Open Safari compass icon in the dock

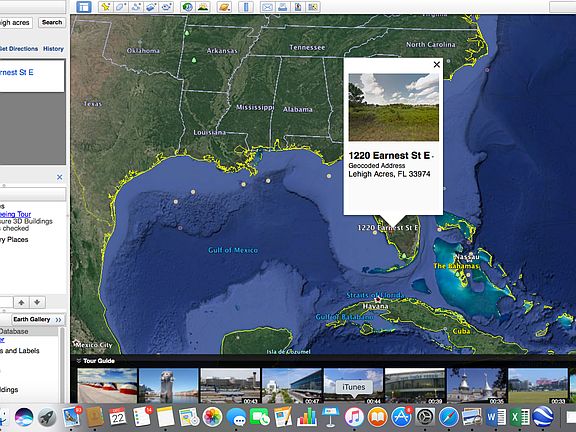point(449,417)
